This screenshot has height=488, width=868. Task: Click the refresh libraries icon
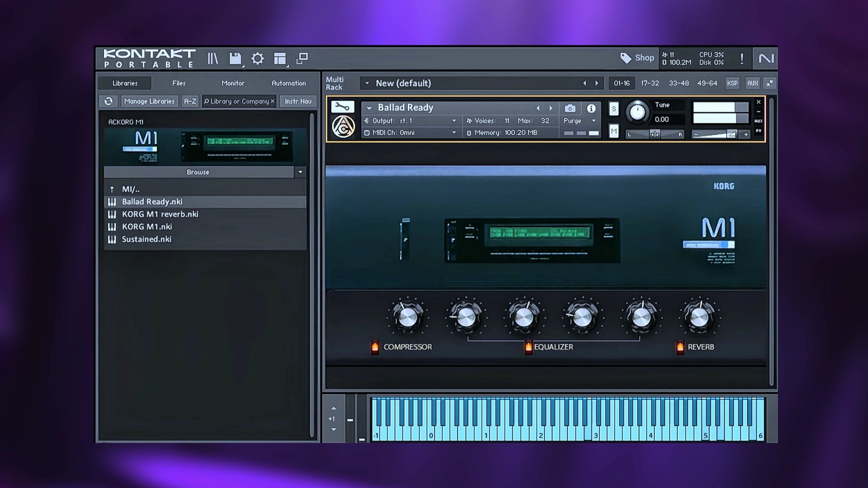108,101
